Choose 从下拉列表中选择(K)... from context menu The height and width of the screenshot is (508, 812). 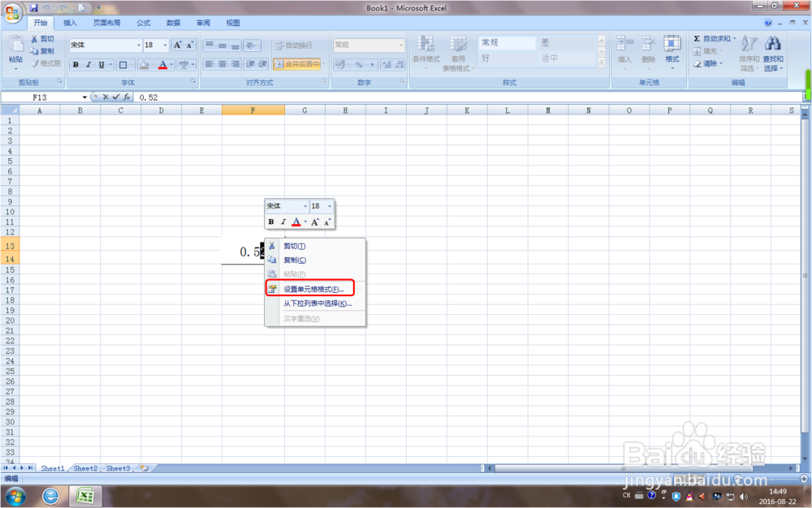(314, 304)
